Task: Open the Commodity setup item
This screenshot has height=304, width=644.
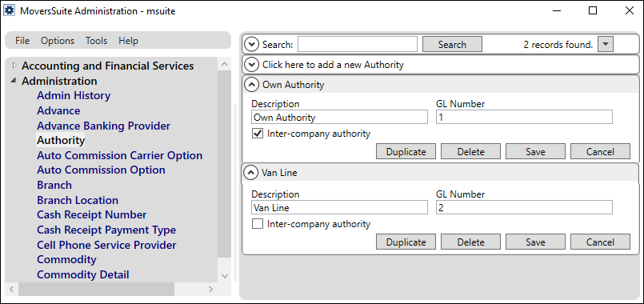Action: click(x=66, y=260)
